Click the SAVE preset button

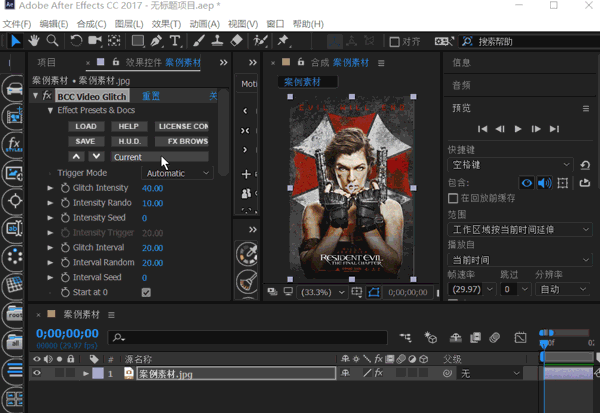[x=86, y=141]
